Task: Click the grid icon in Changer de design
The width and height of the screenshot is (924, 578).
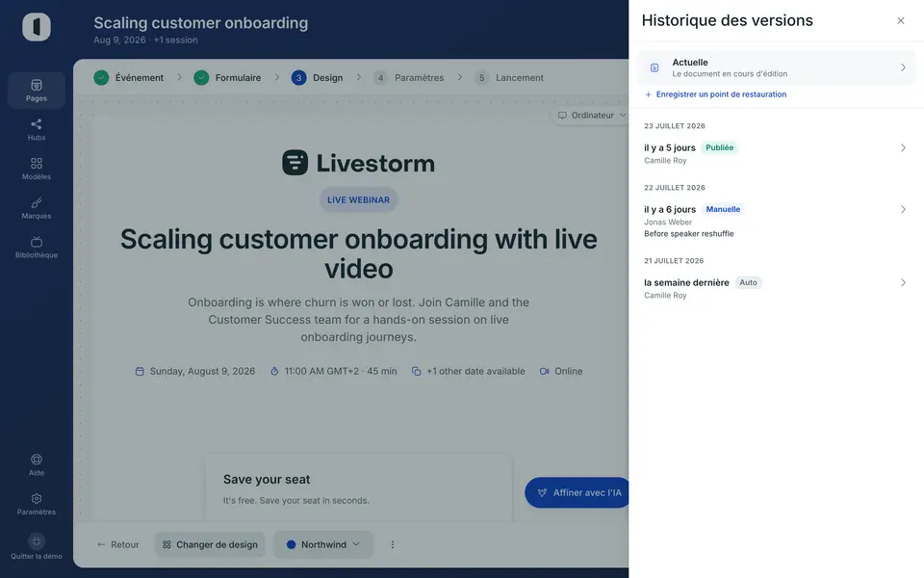Action: (x=167, y=544)
